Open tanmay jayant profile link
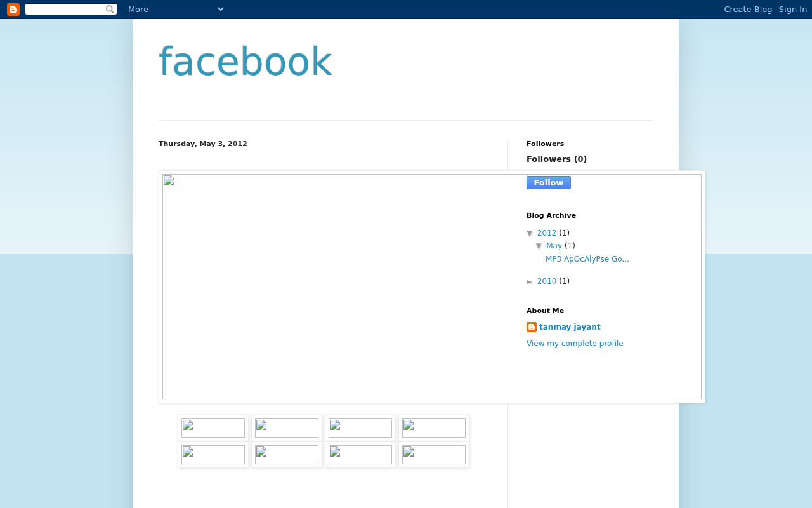This screenshot has height=508, width=812. [570, 327]
